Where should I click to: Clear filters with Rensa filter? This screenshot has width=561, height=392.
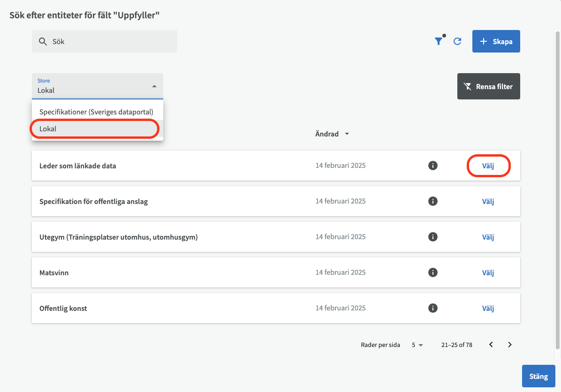488,86
